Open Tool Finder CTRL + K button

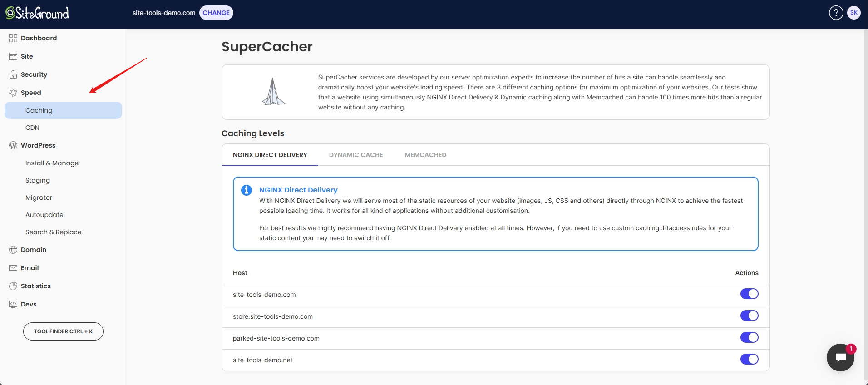pyautogui.click(x=63, y=331)
